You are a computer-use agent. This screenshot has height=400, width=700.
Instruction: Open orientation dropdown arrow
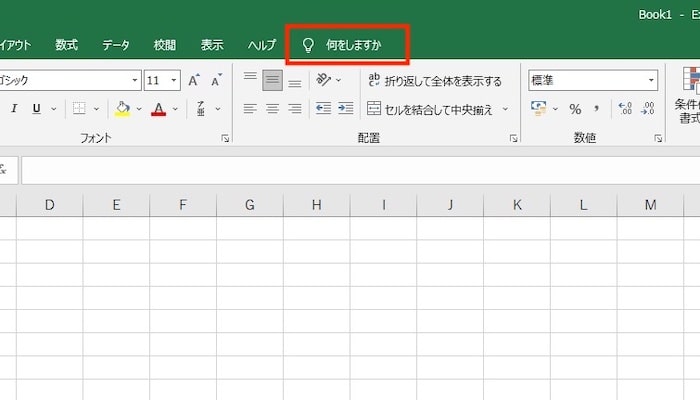(x=338, y=80)
